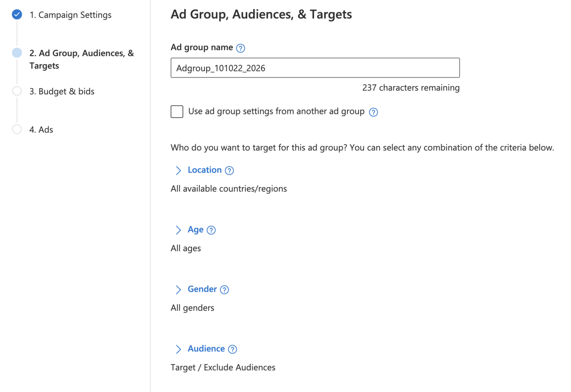This screenshot has height=392, width=571.
Task: Click the '237 characters remaining' text
Action: (x=411, y=88)
